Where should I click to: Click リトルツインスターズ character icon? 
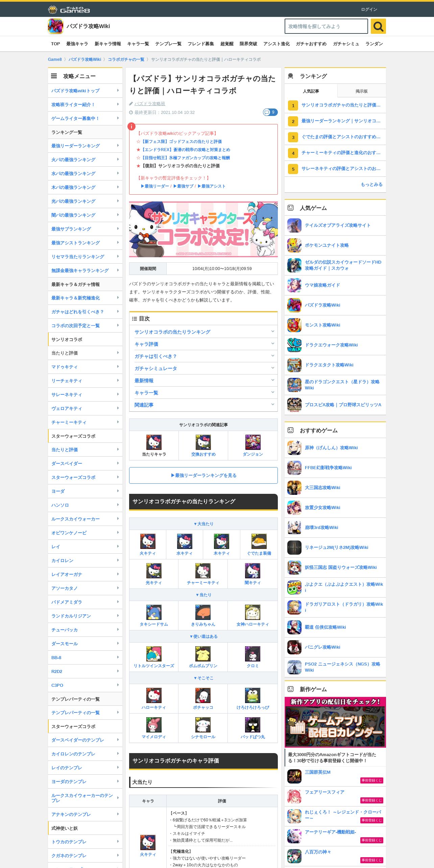point(154,654)
